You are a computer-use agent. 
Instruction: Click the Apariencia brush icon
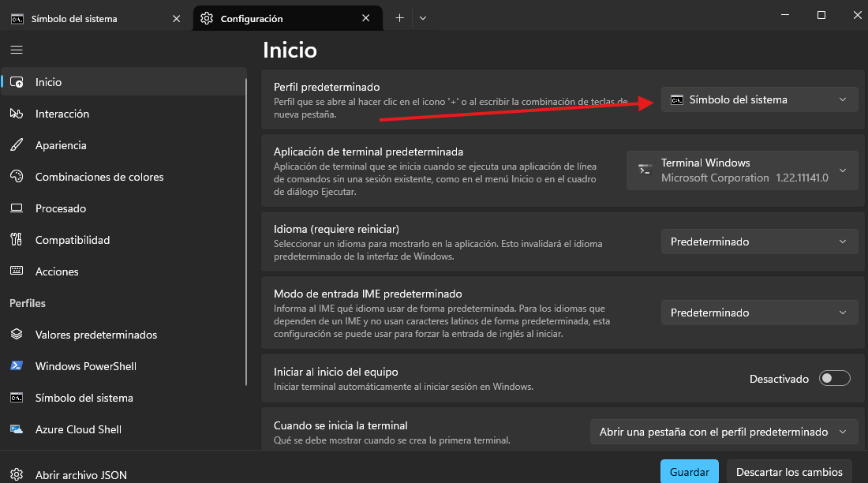tap(17, 145)
